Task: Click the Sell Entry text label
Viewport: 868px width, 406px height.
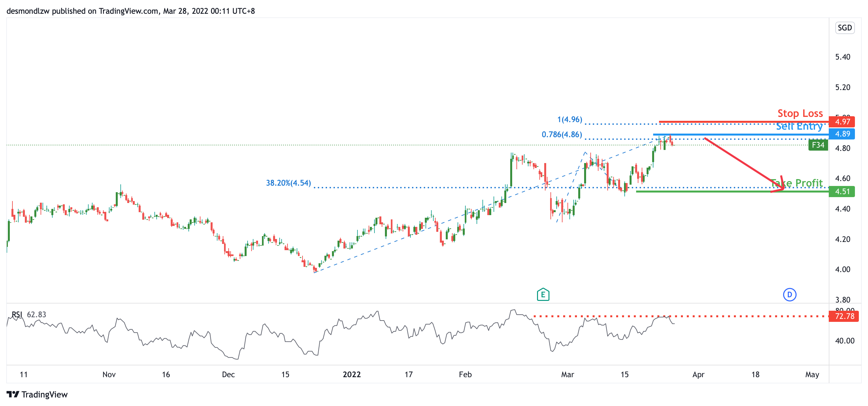Action: click(799, 126)
